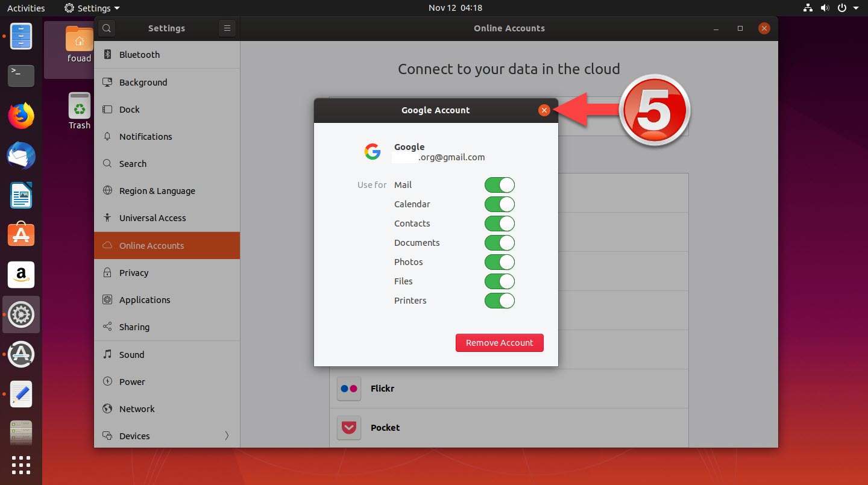Image resolution: width=868 pixels, height=485 pixels.
Task: Open Amazon launcher in the dock
Action: pyautogui.click(x=21, y=275)
